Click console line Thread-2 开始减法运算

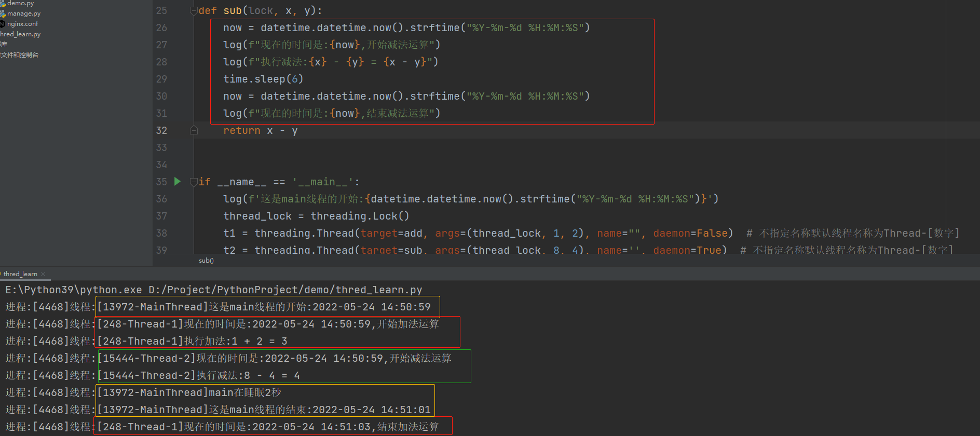[228, 358]
